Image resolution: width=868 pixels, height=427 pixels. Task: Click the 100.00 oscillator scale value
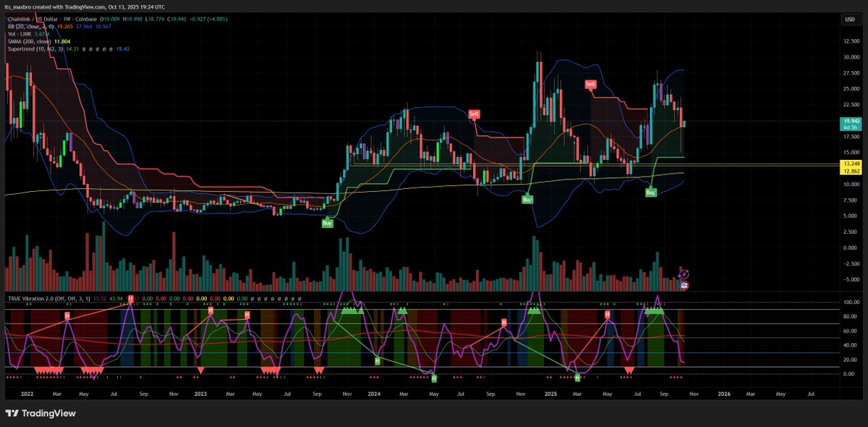click(851, 303)
